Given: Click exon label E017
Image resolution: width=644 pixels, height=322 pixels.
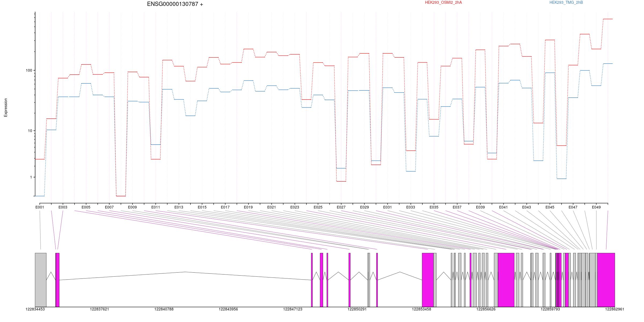Looking at the screenshot, I should [x=225, y=207].
